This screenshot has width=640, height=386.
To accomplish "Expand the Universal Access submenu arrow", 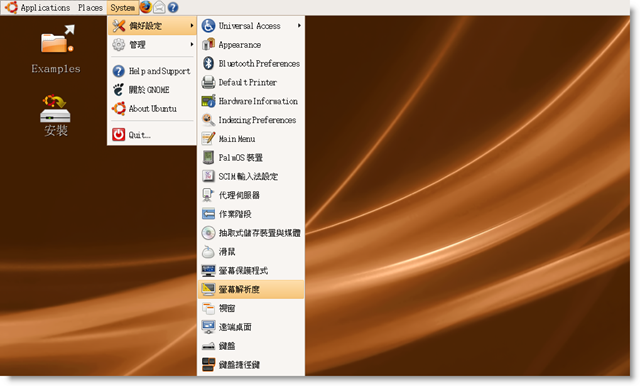I will click(299, 26).
